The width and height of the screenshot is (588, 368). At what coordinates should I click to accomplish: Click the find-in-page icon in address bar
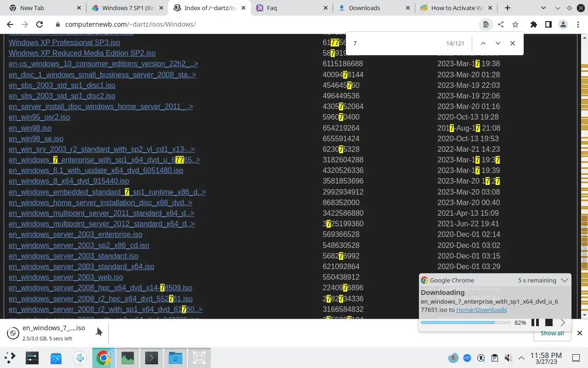(486, 24)
